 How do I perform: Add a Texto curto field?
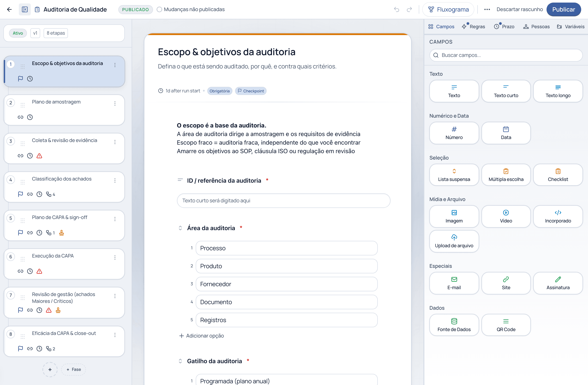coord(506,91)
